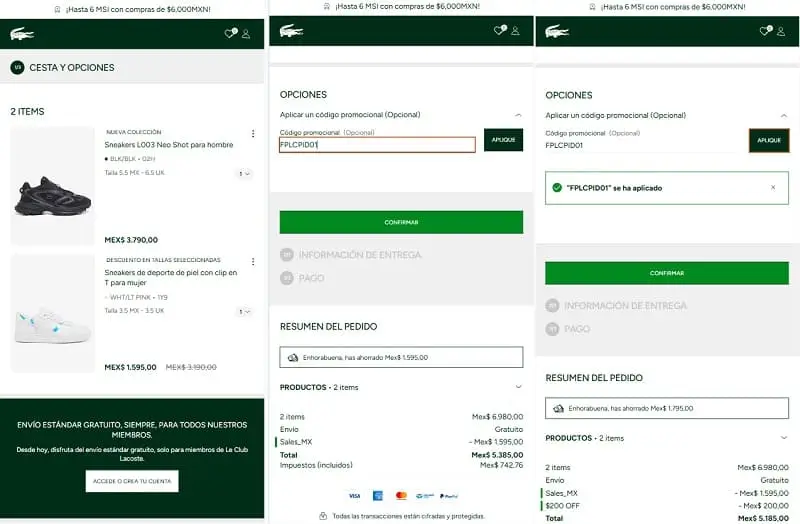Open wishlist heart icon in middle screen

coord(499,30)
